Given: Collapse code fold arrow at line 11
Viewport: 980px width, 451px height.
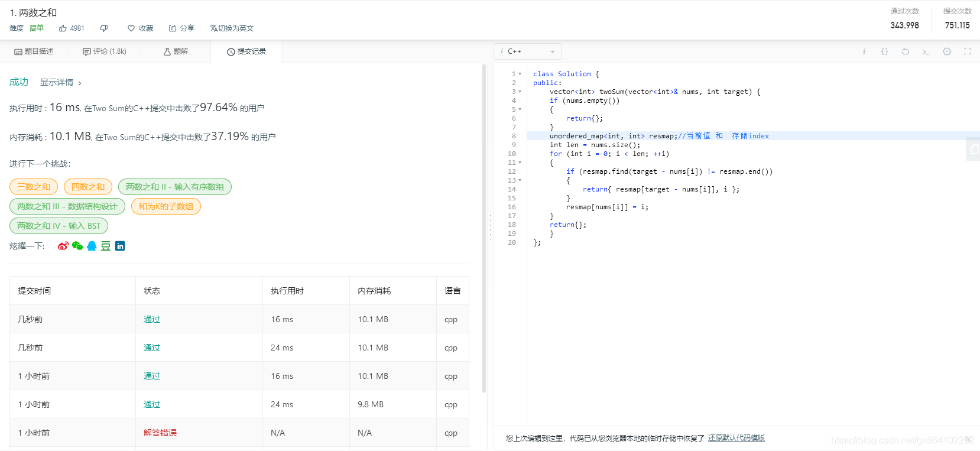Looking at the screenshot, I should pyautogui.click(x=520, y=163).
